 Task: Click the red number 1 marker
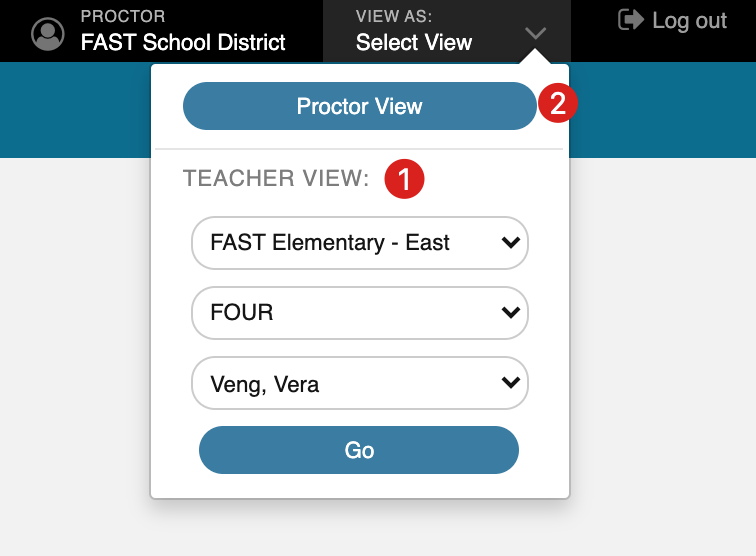pos(404,179)
